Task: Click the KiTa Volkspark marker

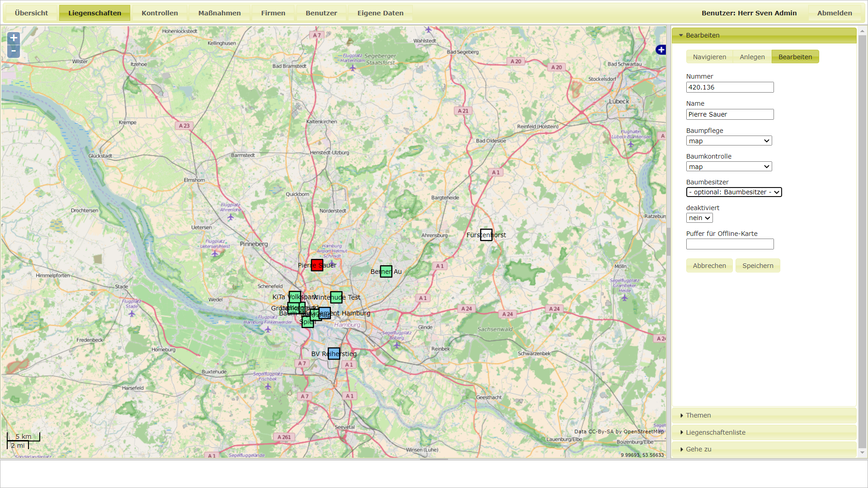Action: pos(295,296)
